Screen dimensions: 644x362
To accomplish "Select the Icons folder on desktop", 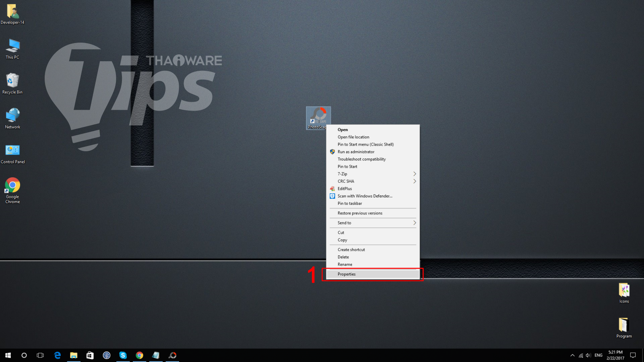I will [x=624, y=293].
